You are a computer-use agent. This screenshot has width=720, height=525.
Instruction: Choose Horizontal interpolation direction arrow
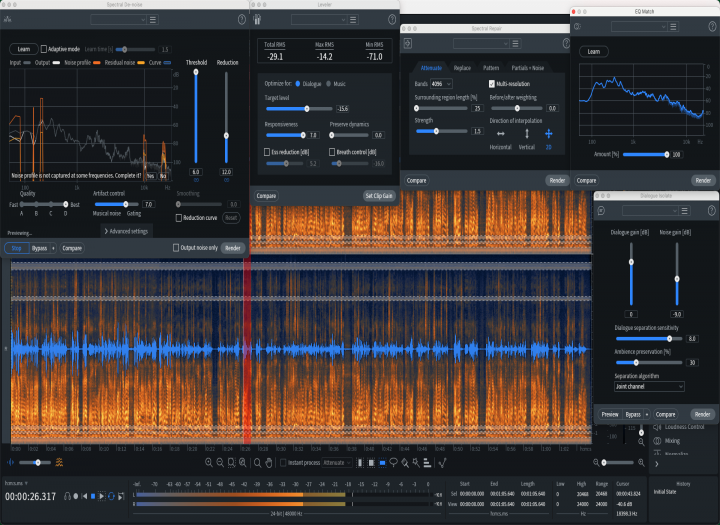[x=501, y=134]
